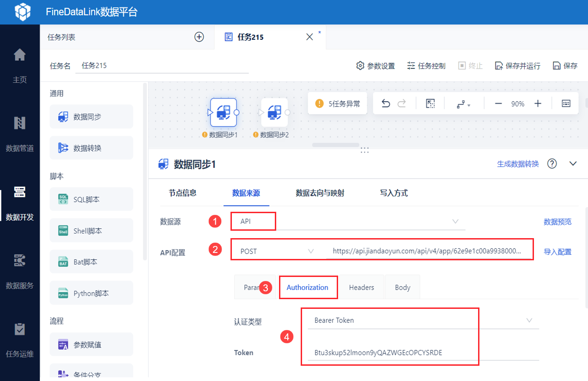Click the 导入配置 link
The height and width of the screenshot is (381, 588).
pos(558,252)
